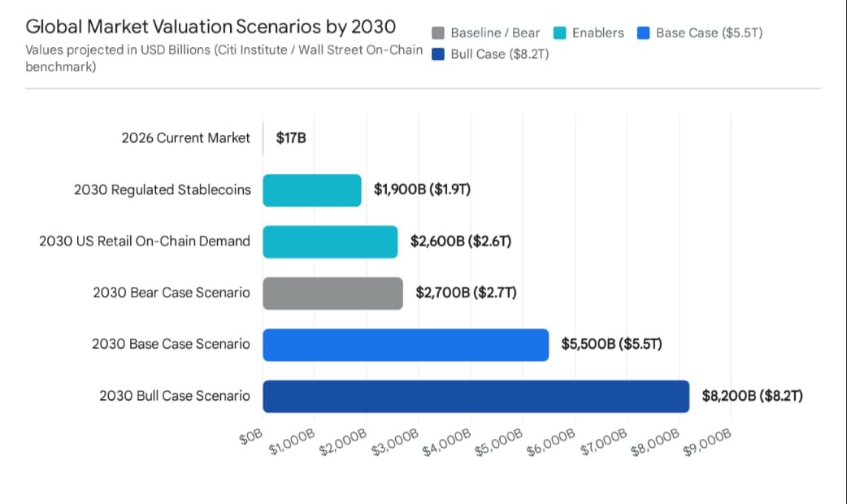847x504 pixels.
Task: Toggle the 'Baseline / Bear' legend label
Action: [x=495, y=33]
